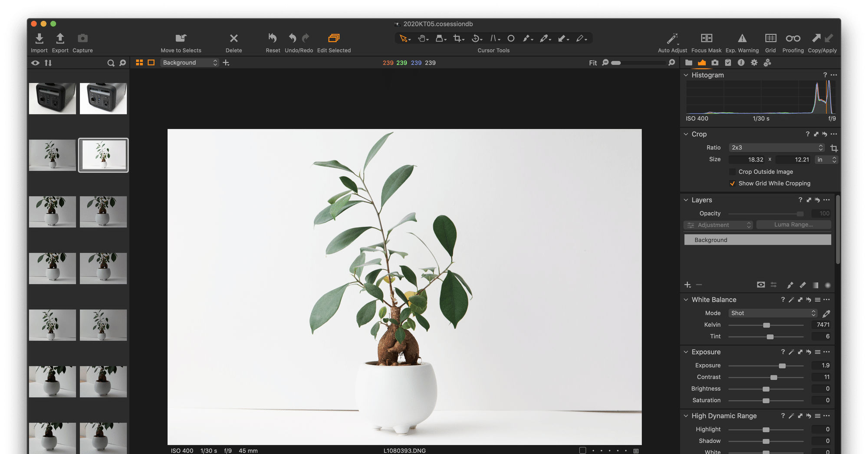Move the image to the Selects folder
This screenshot has width=868, height=454.
tap(181, 39)
